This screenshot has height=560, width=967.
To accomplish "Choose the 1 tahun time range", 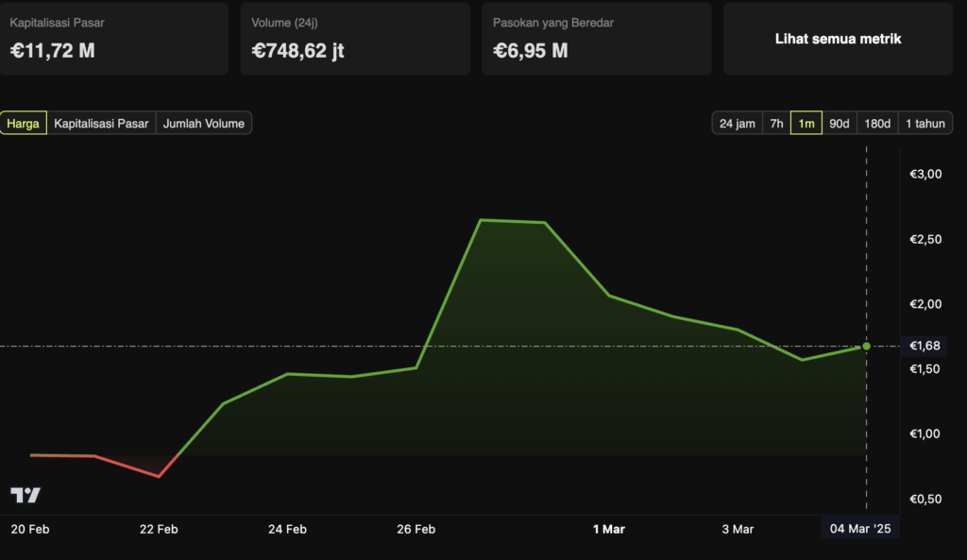I will 926,123.
